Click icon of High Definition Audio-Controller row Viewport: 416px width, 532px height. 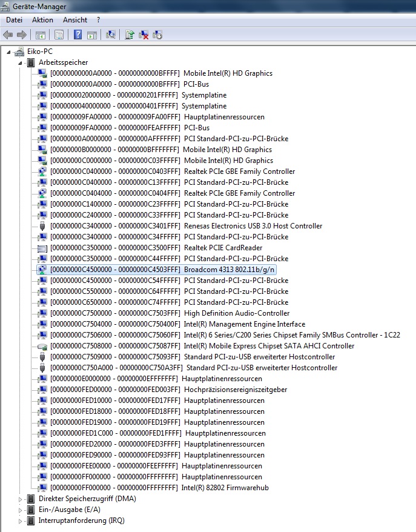42,313
